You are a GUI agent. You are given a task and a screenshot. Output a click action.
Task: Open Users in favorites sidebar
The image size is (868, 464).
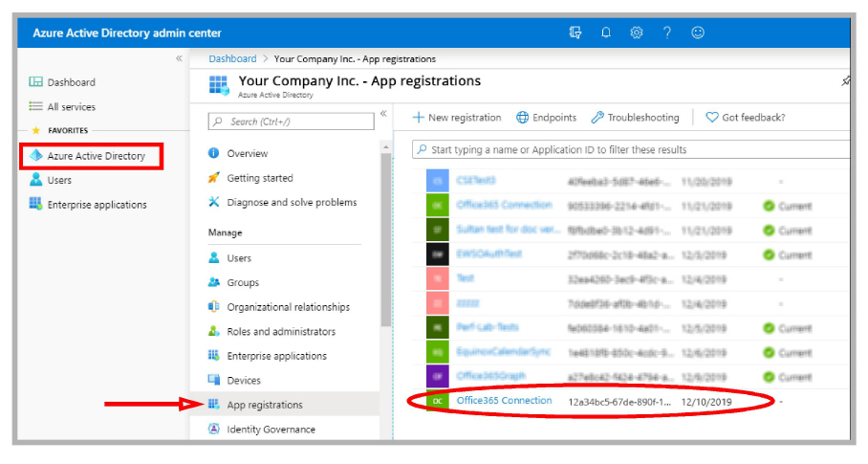tap(59, 181)
